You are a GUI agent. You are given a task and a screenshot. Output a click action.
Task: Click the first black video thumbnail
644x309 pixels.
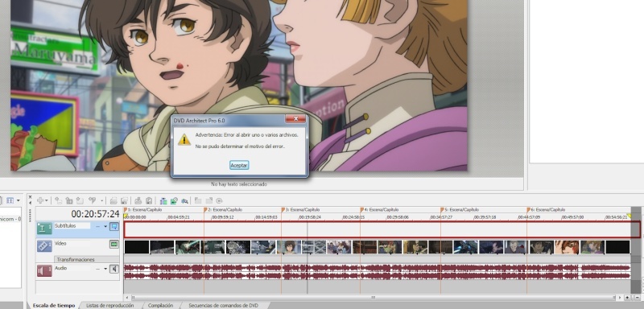coord(137,247)
